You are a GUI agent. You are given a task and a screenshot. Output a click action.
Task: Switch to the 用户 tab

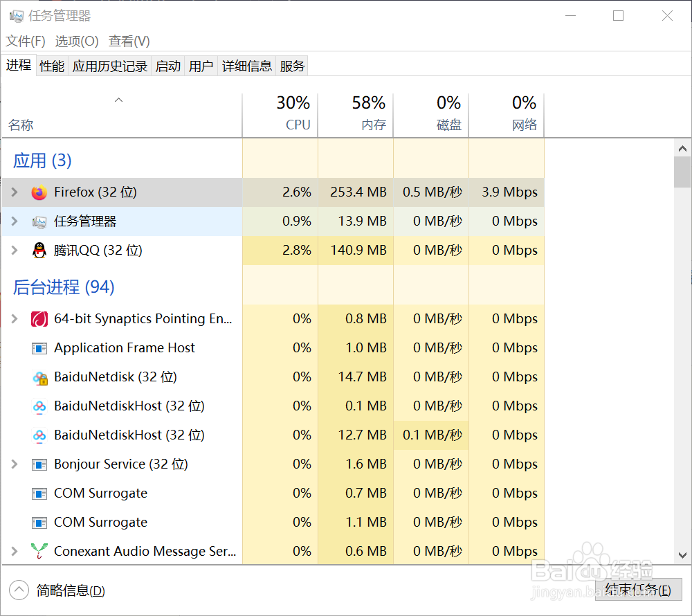click(201, 66)
